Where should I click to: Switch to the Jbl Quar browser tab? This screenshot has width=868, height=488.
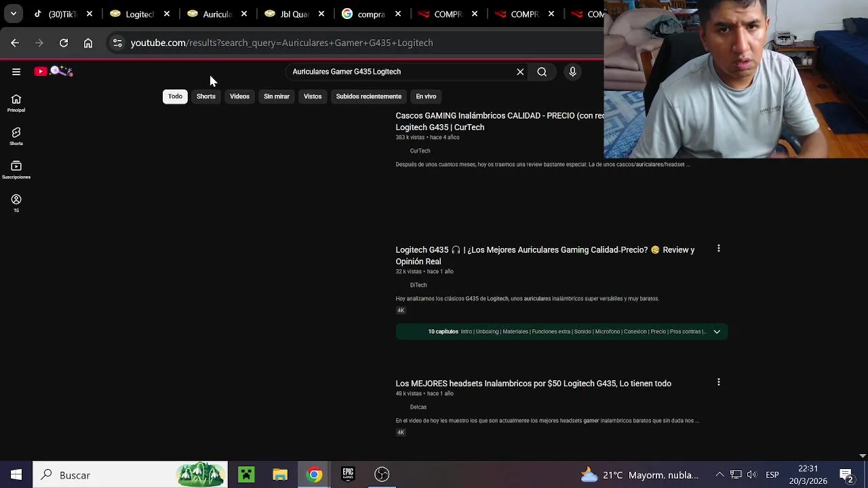click(289, 14)
